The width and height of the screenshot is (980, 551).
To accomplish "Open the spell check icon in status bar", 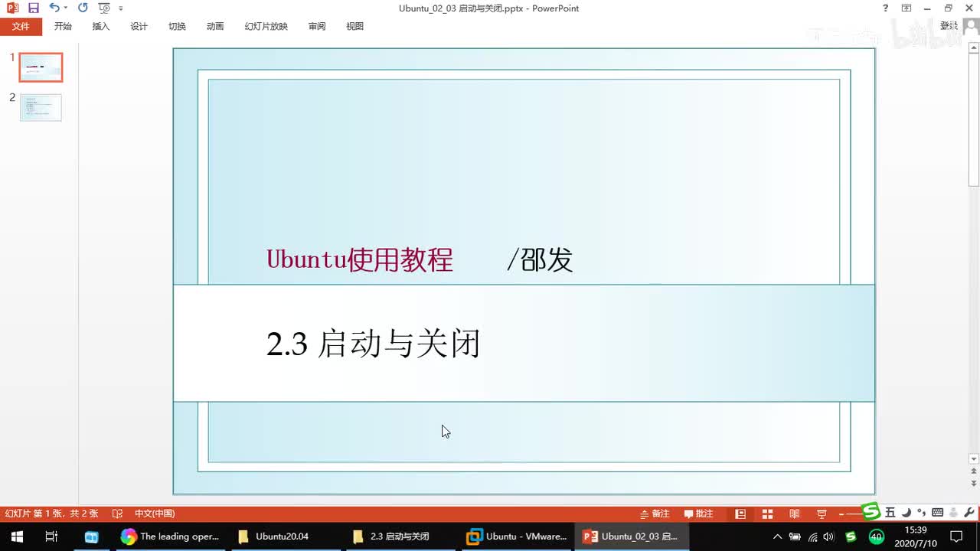I will click(x=117, y=514).
